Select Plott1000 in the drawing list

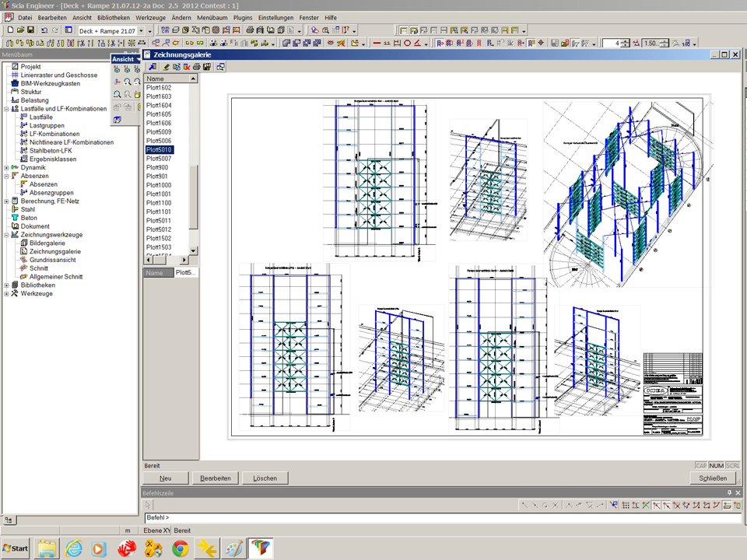pos(160,185)
